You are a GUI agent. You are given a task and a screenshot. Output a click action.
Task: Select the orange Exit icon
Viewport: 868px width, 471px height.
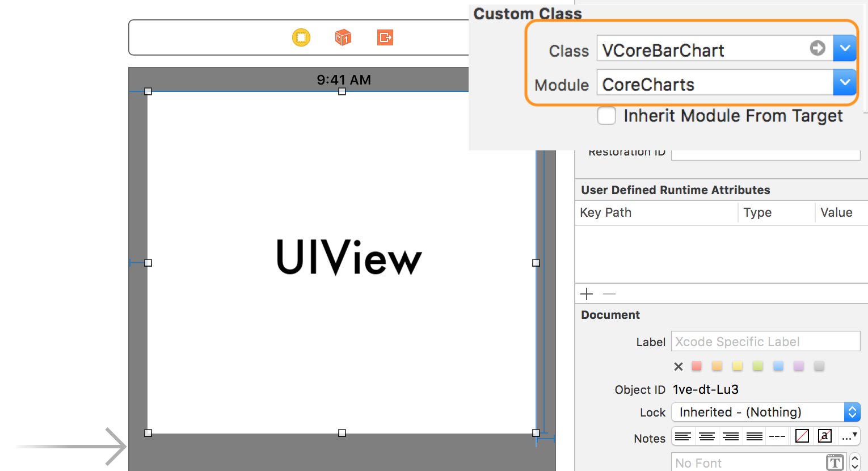coord(385,37)
